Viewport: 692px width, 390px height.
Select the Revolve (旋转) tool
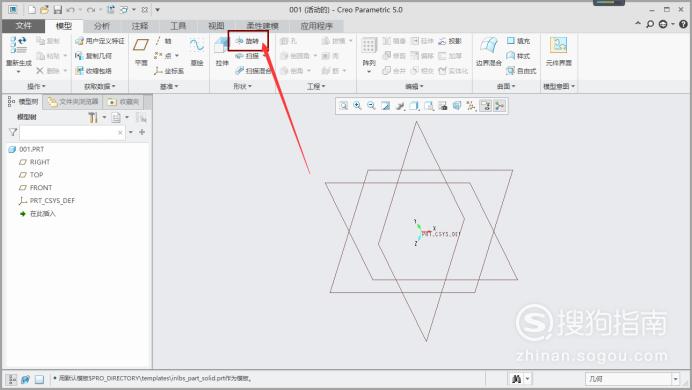click(248, 41)
